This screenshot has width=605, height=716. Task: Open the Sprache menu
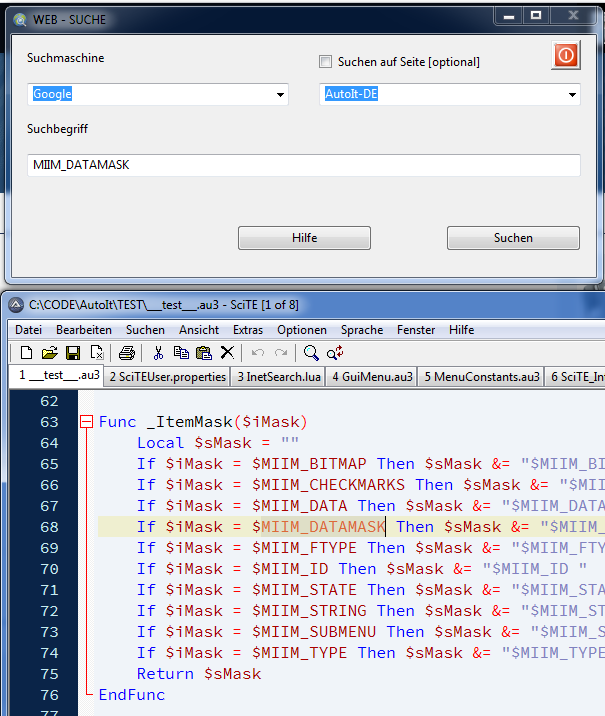[x=362, y=330]
